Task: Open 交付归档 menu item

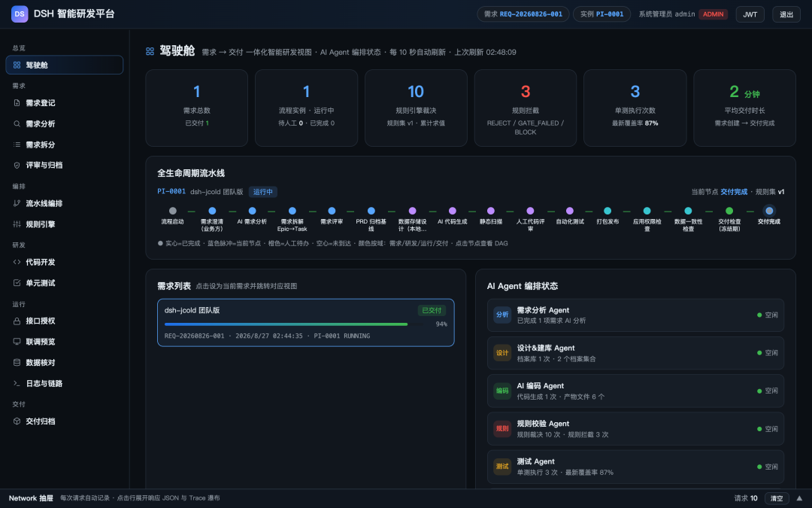Action: coord(64,421)
